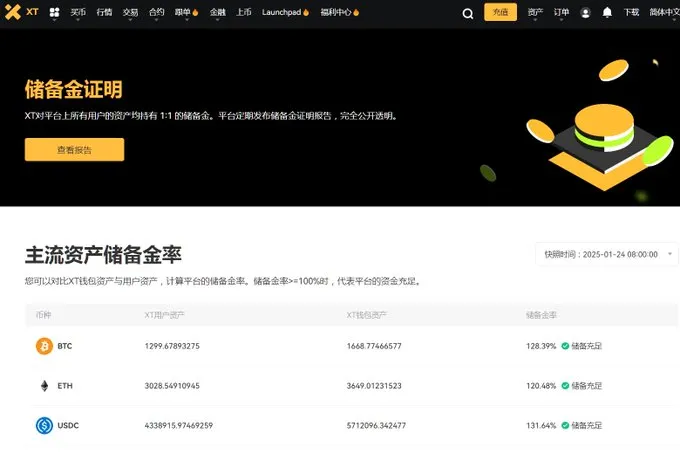
Task: Go to the 上币 page
Action: 244,12
